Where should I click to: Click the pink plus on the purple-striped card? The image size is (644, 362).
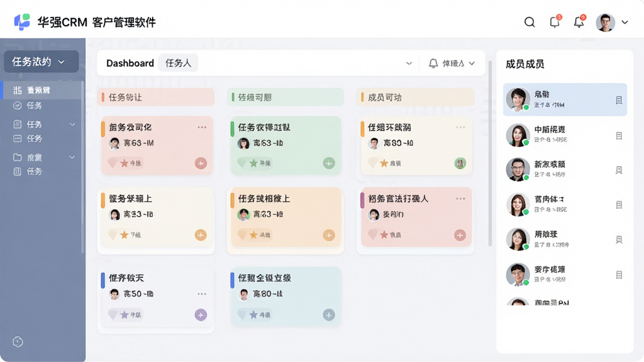(460, 235)
